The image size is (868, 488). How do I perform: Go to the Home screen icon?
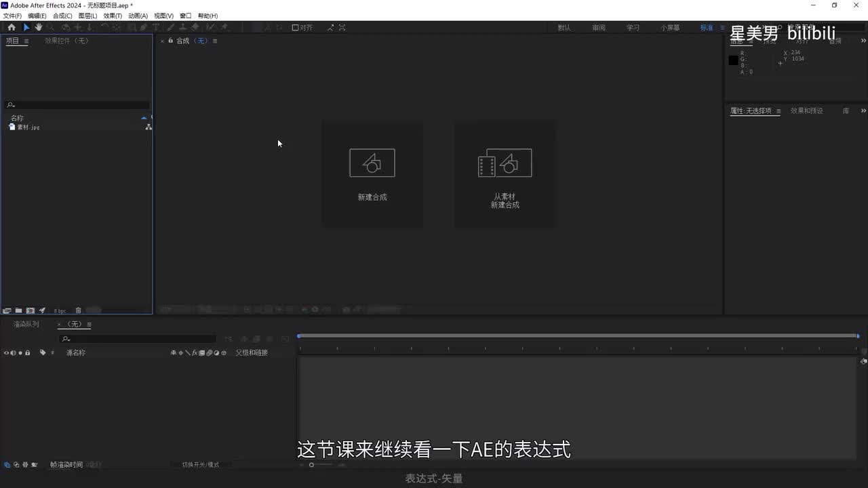(x=11, y=28)
